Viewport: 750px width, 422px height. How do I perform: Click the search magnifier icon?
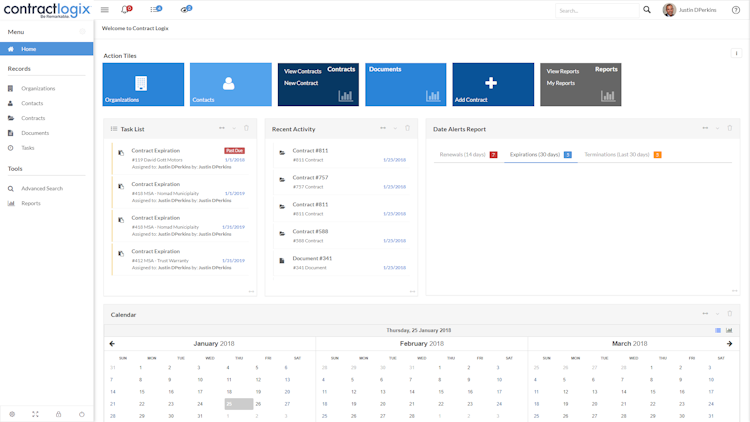tap(647, 10)
